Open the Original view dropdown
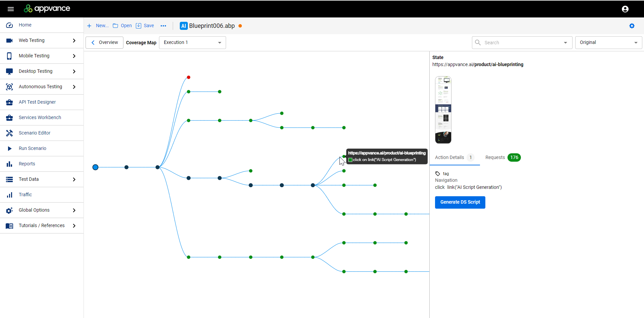The image size is (644, 318). (x=608, y=43)
